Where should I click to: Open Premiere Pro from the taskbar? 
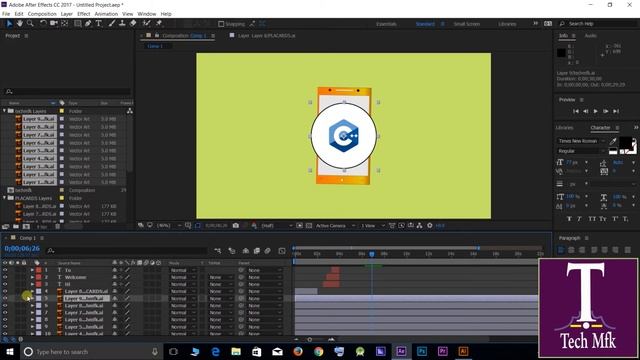pos(442,351)
